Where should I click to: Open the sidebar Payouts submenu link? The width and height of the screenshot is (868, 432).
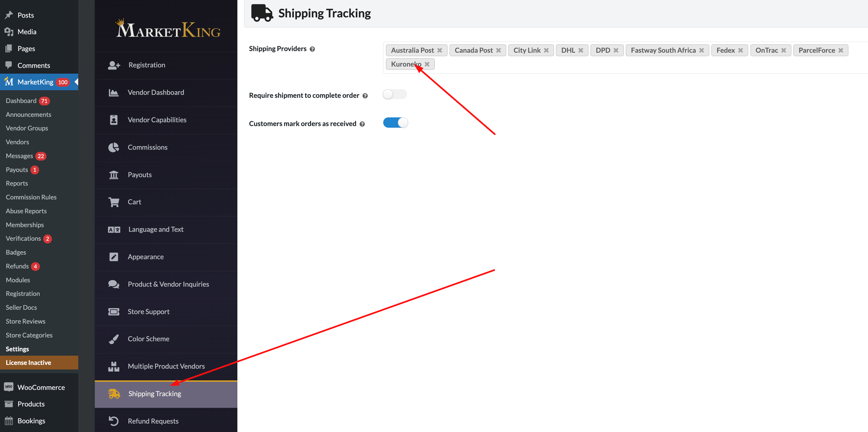click(x=17, y=170)
